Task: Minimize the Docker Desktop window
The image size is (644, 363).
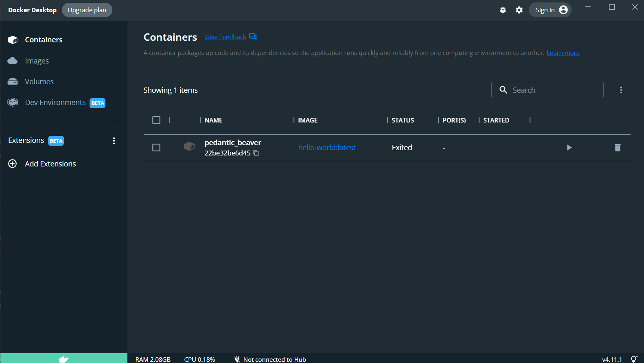Action: [588, 7]
